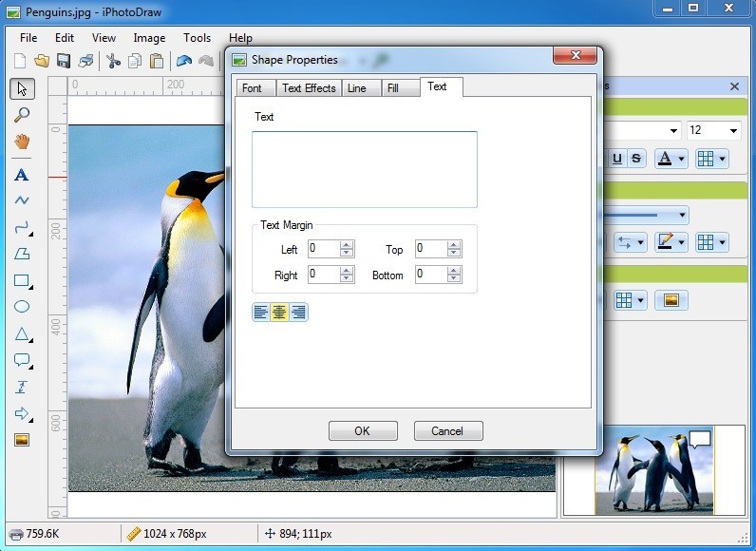756x551 pixels.
Task: Toggle left text alignment
Action: point(261,313)
